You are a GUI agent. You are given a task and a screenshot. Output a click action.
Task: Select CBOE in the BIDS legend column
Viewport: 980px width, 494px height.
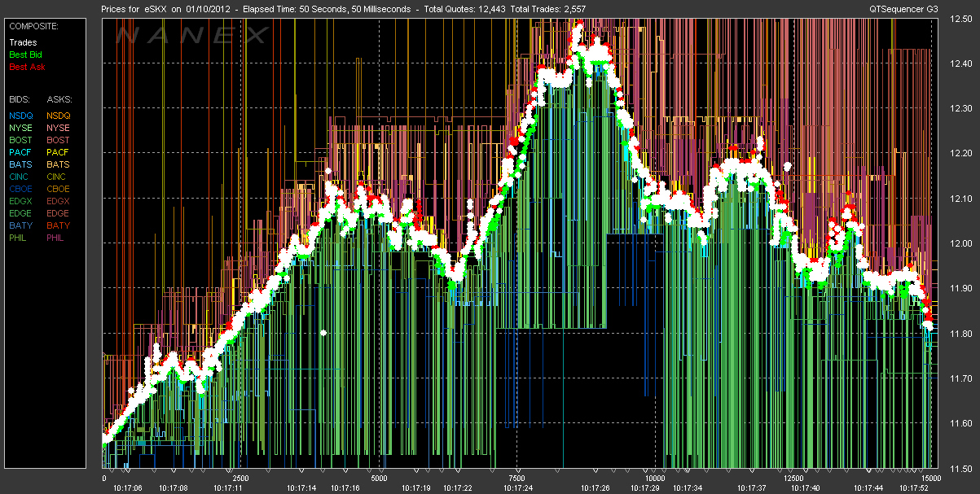point(21,189)
